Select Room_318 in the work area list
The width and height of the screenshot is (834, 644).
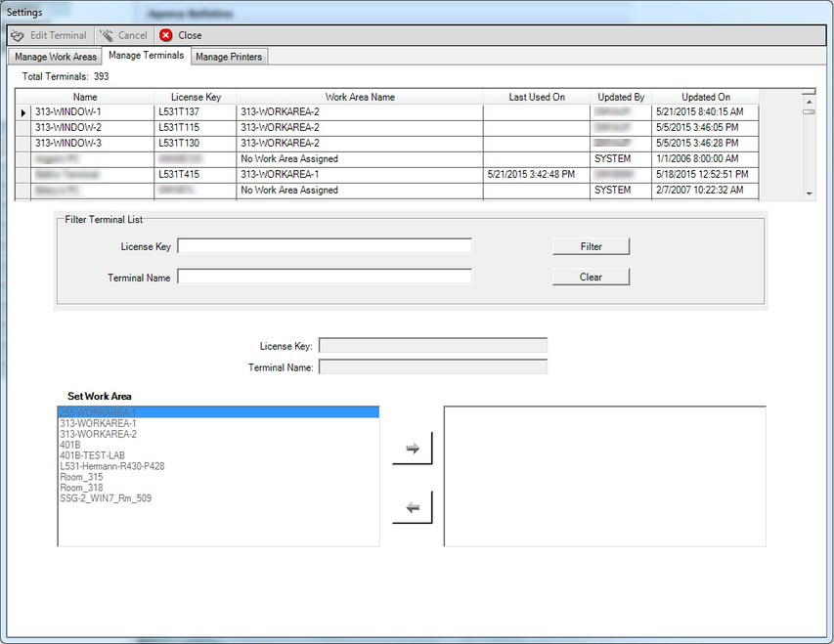219,487
